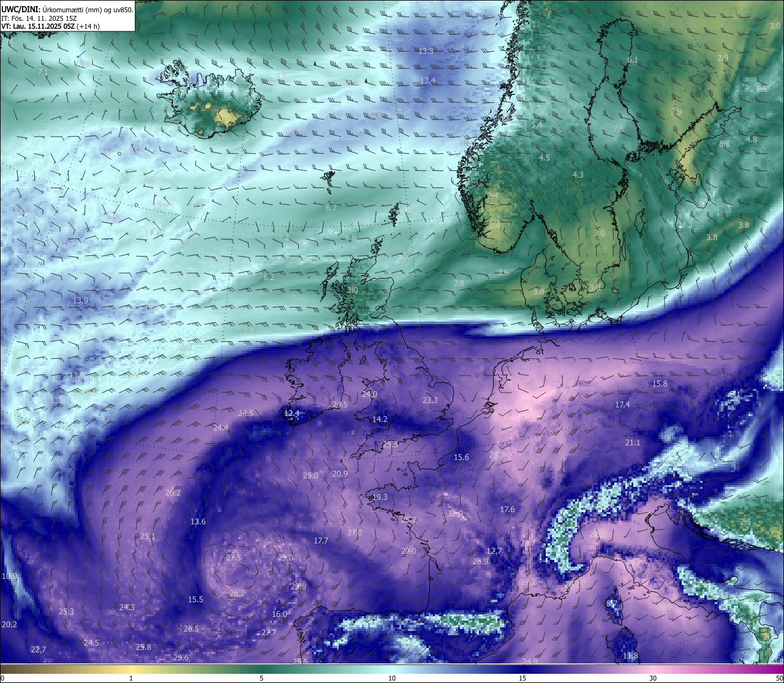Click the 7.6 value in the North Sea
This screenshot has height=683, width=784.
click(503, 273)
